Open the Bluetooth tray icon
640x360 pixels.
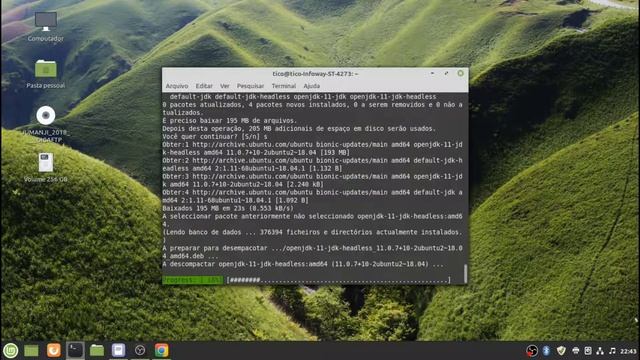point(546,351)
